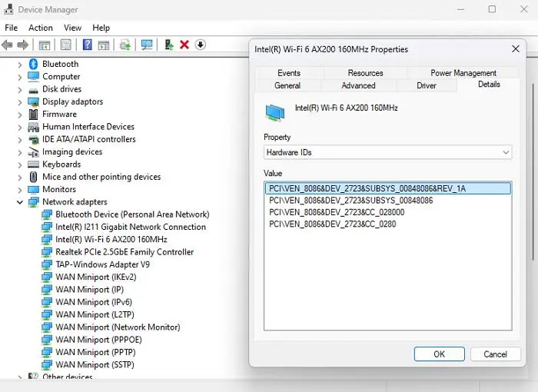Open the Action menu

click(x=41, y=28)
